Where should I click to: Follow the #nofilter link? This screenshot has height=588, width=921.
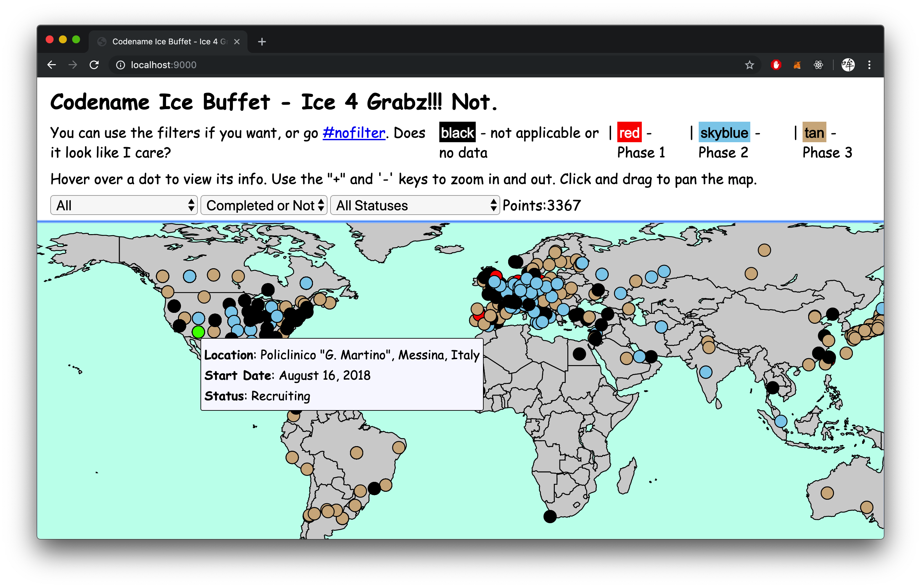[354, 133]
